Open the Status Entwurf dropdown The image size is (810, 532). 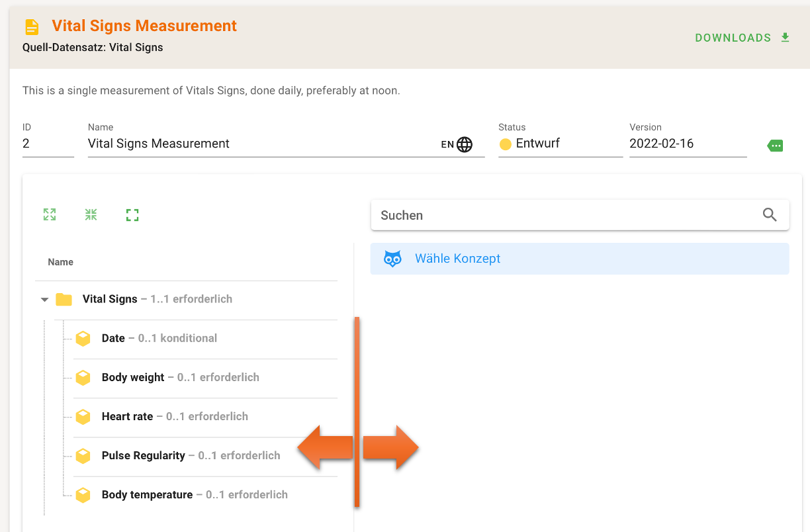click(559, 144)
